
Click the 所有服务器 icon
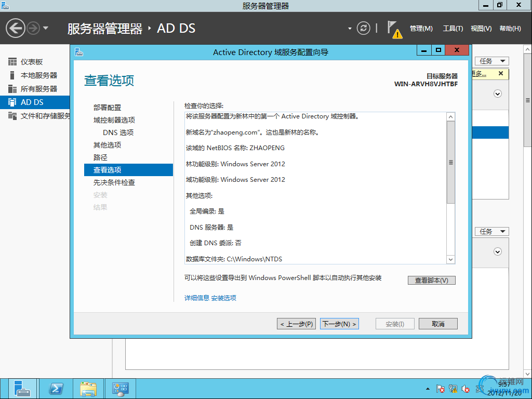point(12,89)
